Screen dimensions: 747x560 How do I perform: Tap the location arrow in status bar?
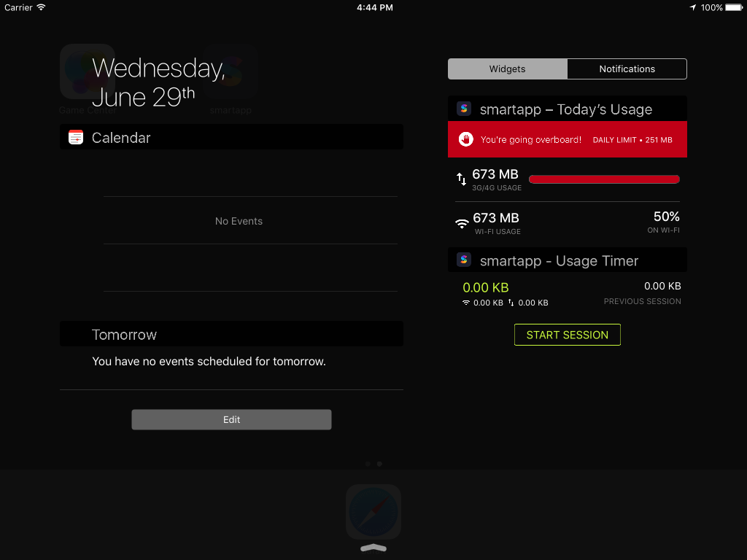693,7
